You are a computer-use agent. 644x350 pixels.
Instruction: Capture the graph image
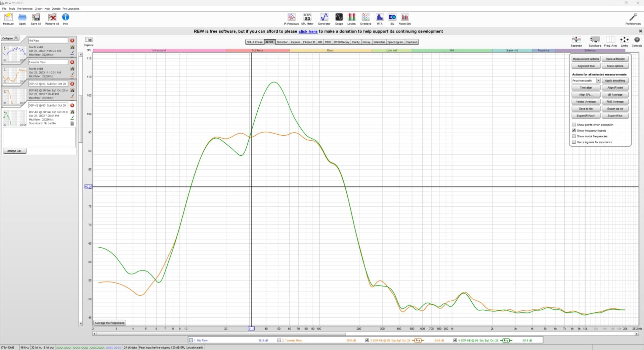[89, 42]
